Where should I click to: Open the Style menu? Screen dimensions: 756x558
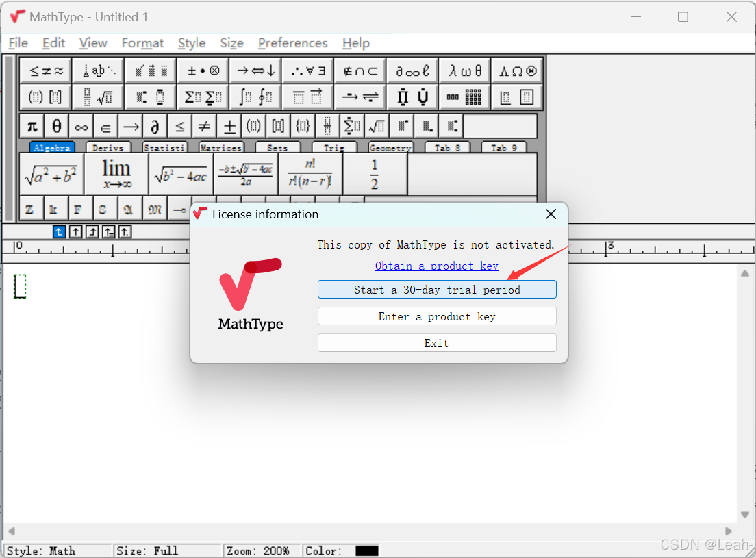[192, 43]
